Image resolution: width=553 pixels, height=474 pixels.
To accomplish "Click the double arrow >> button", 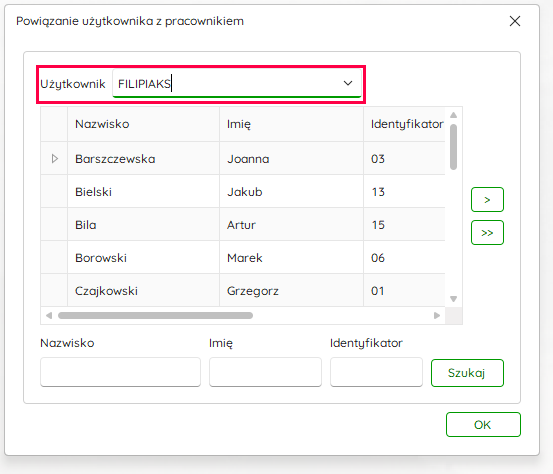I will [x=487, y=232].
